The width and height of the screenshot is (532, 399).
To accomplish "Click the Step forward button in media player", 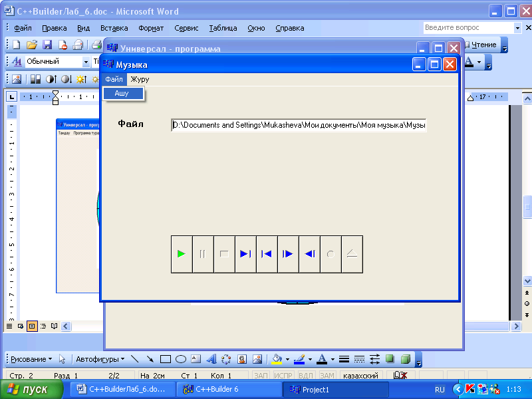I will point(288,254).
